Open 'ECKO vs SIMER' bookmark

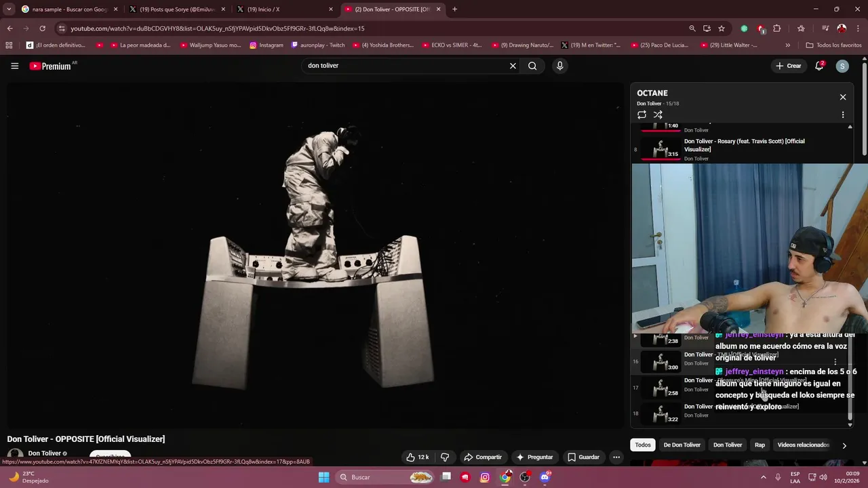pyautogui.click(x=452, y=45)
